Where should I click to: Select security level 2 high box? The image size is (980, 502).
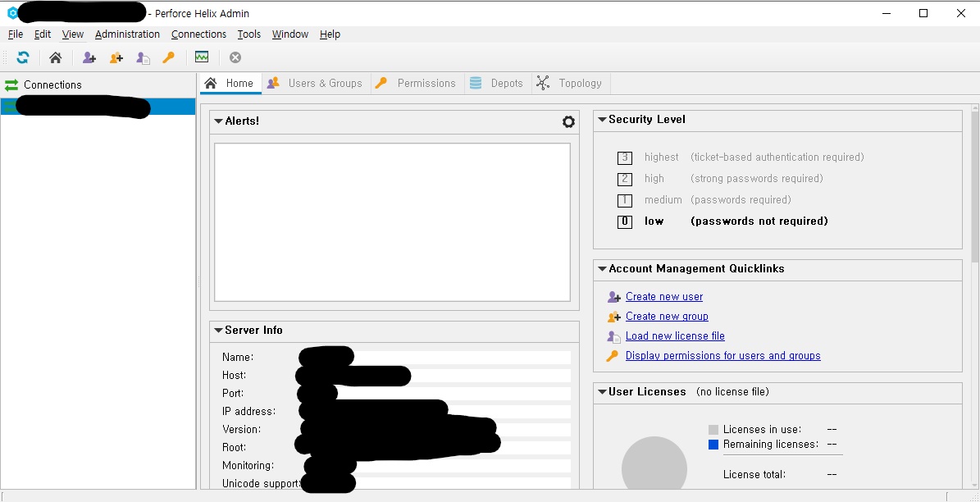[x=625, y=179]
